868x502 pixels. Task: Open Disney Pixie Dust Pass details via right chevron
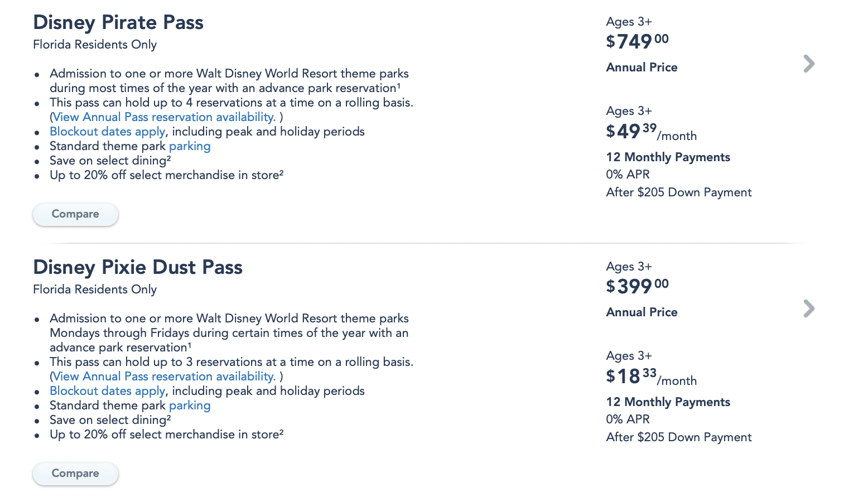pyautogui.click(x=809, y=308)
